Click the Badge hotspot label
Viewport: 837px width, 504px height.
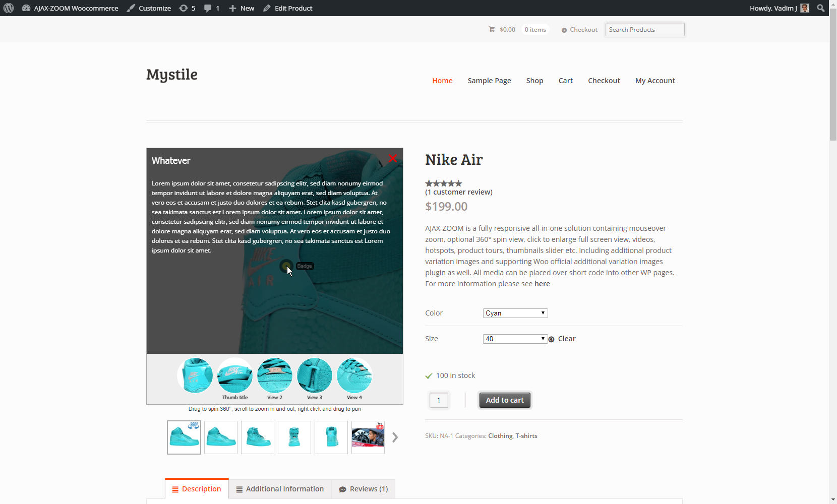click(x=305, y=266)
